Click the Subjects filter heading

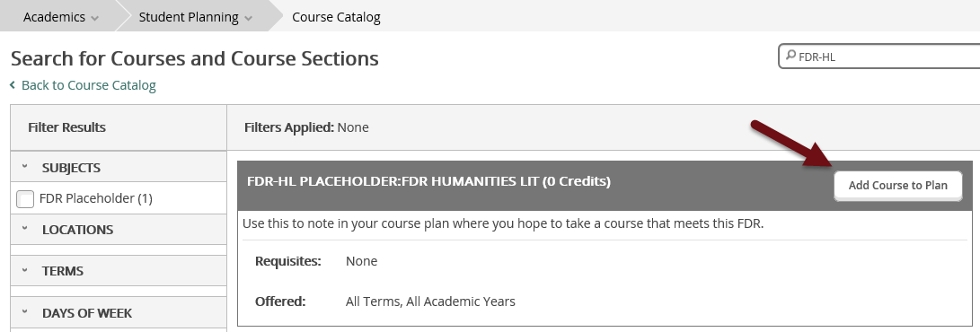(71, 167)
